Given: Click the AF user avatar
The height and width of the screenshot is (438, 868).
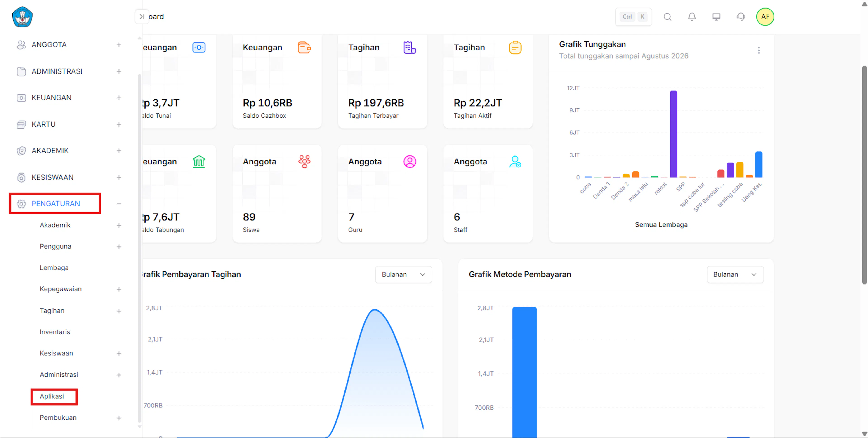Looking at the screenshot, I should pos(765,17).
